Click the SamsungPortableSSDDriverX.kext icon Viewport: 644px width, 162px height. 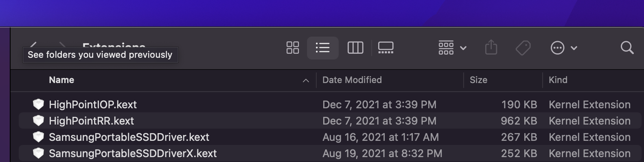[38, 153]
